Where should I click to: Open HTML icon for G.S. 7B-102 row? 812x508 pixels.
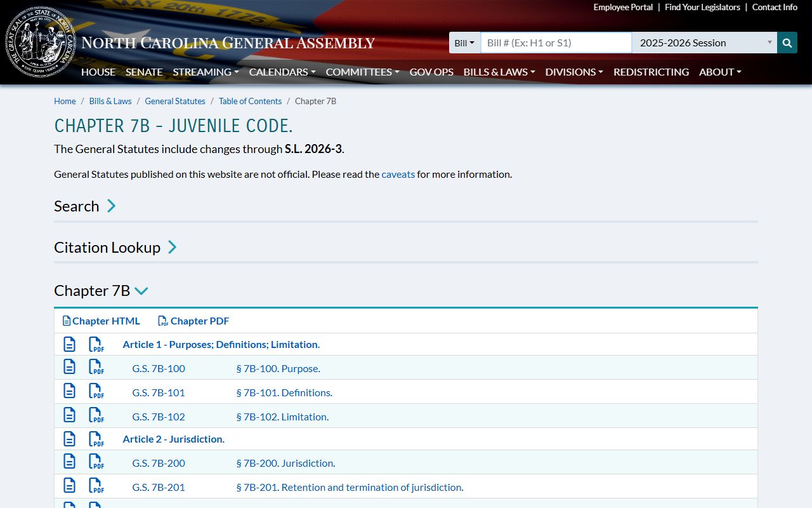pos(69,415)
